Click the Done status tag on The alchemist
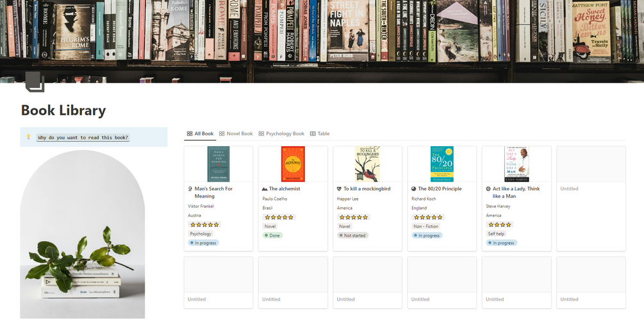 pos(273,235)
